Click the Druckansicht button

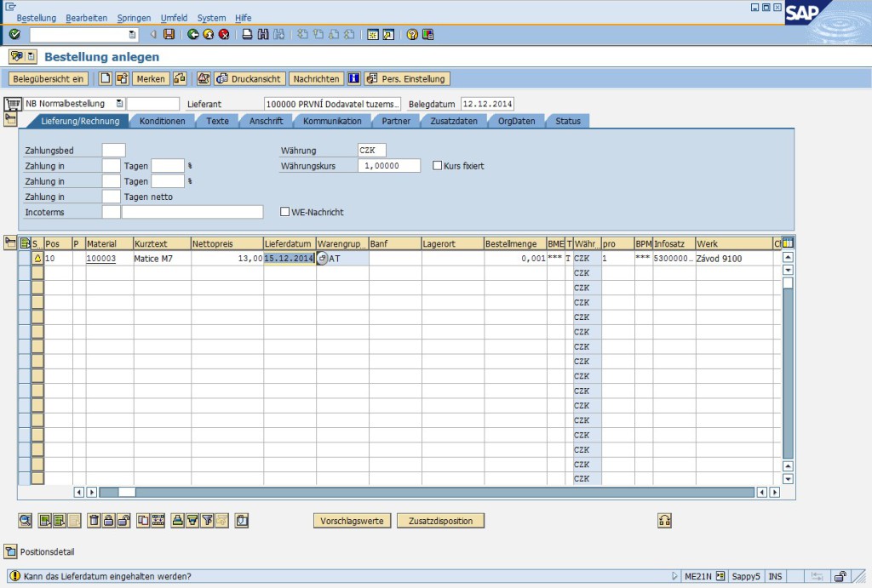[250, 78]
